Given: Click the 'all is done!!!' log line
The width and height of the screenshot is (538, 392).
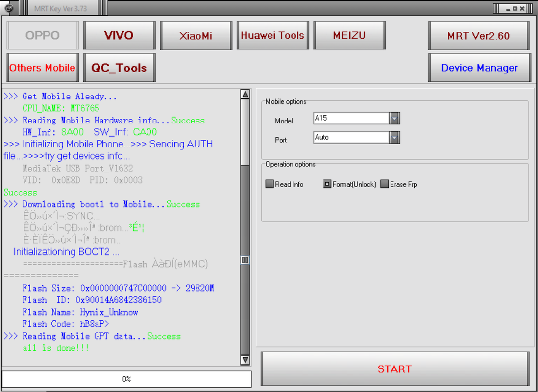Looking at the screenshot, I should (56, 348).
